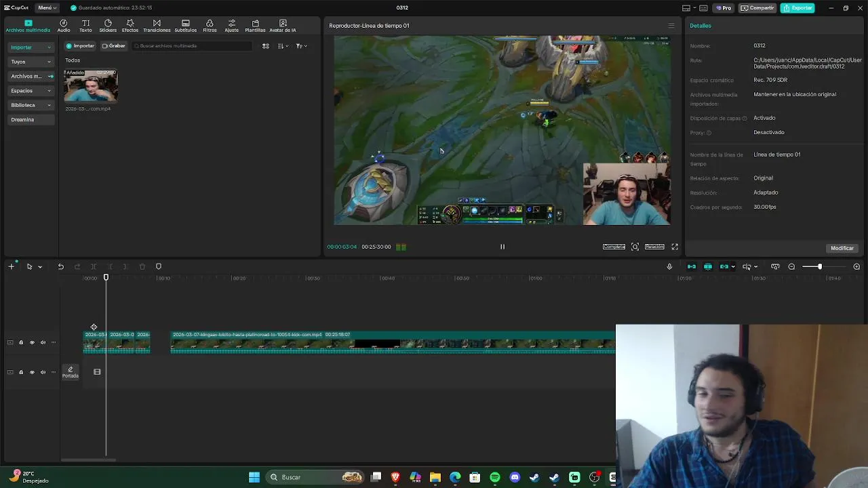Open the Stickers panel
This screenshot has height=488, width=868.
[108, 26]
